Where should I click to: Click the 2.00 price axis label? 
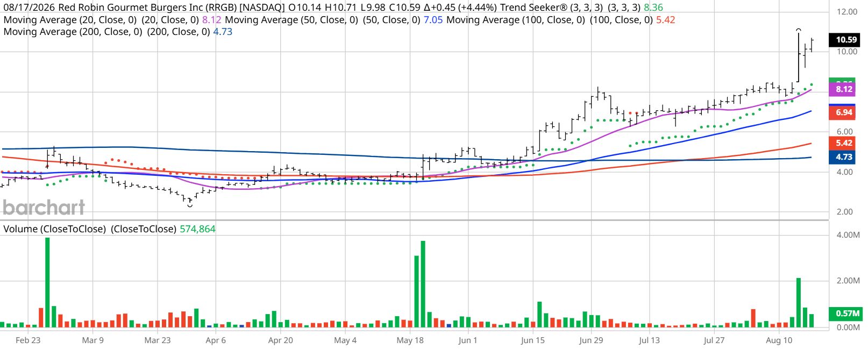pyautogui.click(x=845, y=212)
